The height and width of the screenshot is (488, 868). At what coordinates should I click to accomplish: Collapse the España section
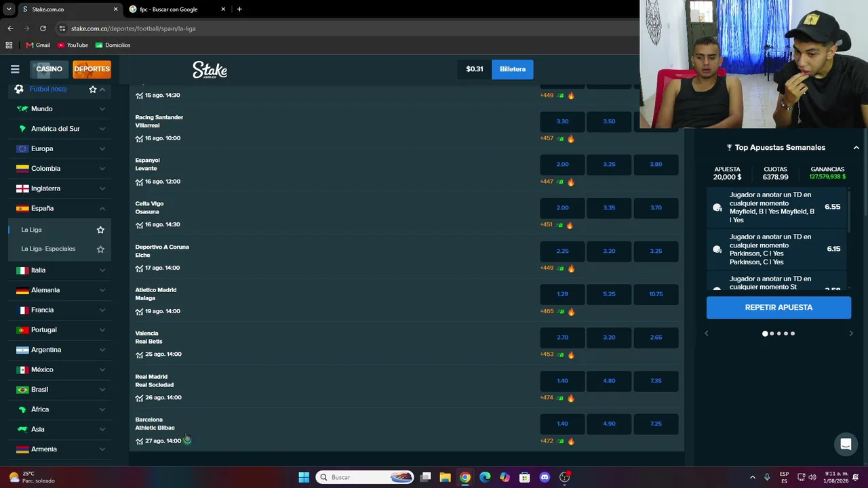pyautogui.click(x=102, y=209)
